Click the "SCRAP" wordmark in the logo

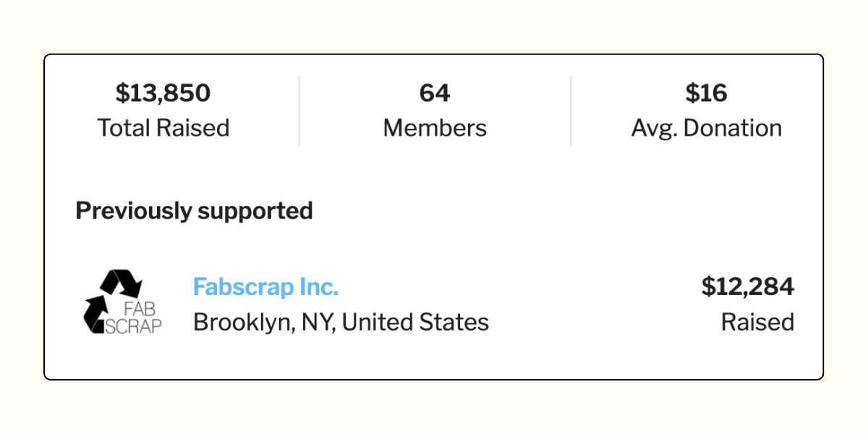coord(135,325)
